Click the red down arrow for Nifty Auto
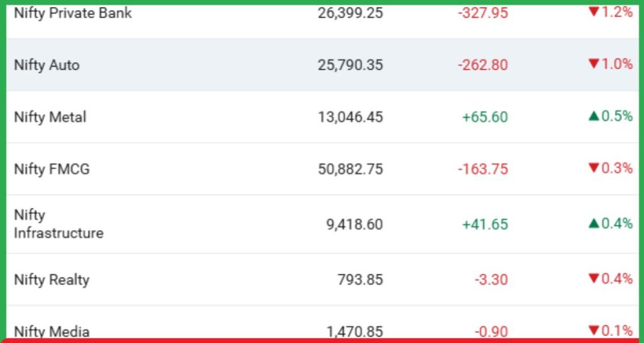Screen dimensions: 644x343 [594, 63]
